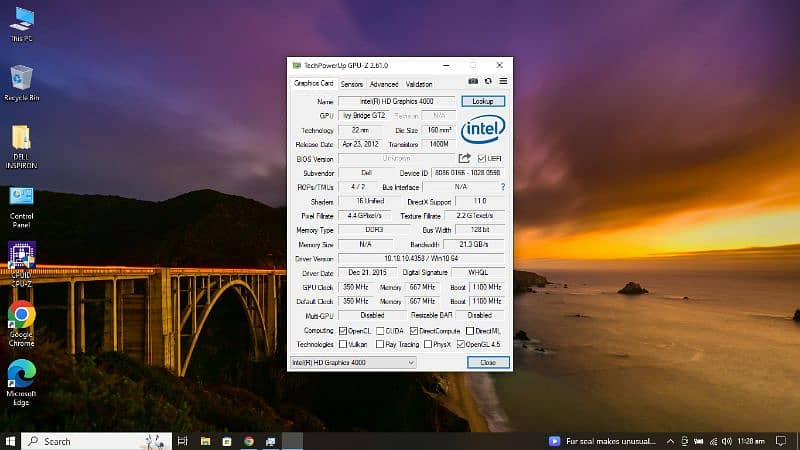Open the GPU-Z hamburger menu

click(x=503, y=82)
